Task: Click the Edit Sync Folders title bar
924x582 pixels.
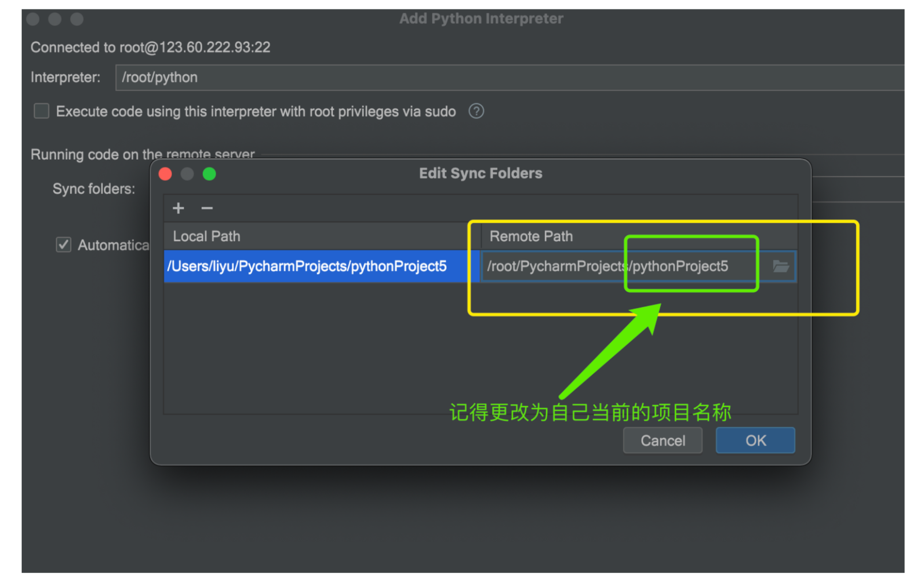Action: [480, 174]
